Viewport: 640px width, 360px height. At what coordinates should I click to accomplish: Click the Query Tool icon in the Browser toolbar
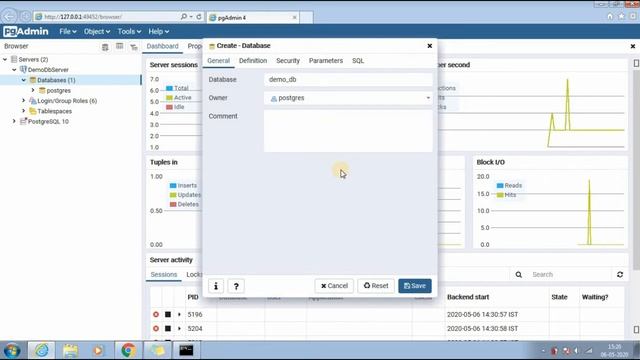105,47
